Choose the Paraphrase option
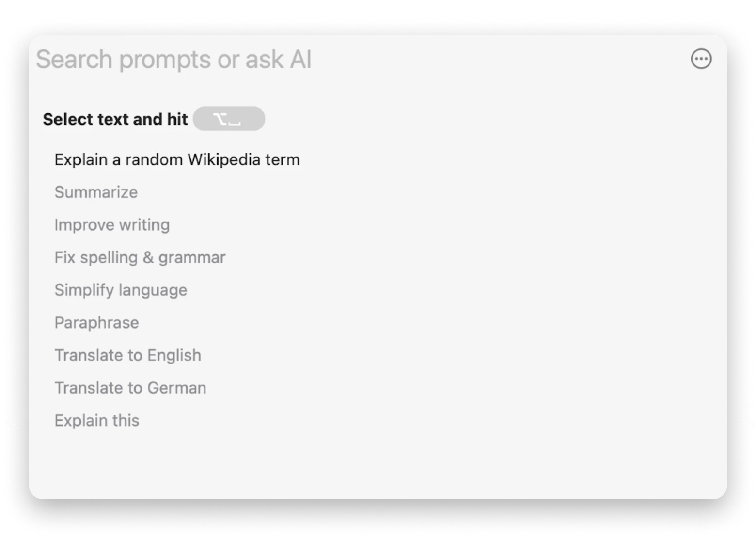Image resolution: width=756 pixels, height=538 pixels. (96, 323)
